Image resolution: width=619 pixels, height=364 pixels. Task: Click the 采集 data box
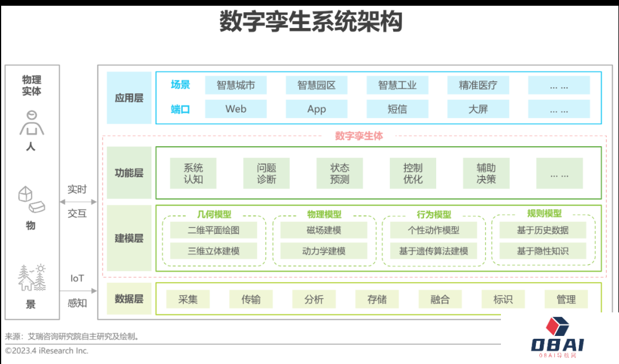[x=188, y=299]
